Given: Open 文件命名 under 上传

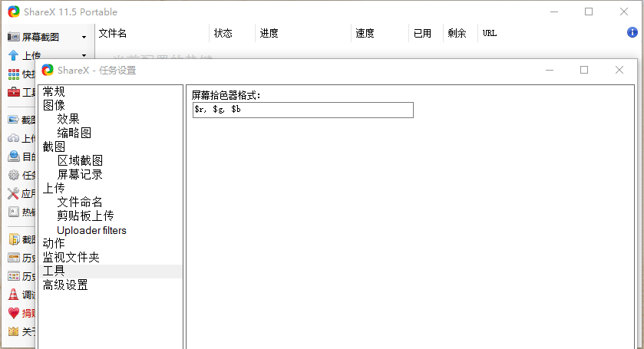Looking at the screenshot, I should point(80,202).
